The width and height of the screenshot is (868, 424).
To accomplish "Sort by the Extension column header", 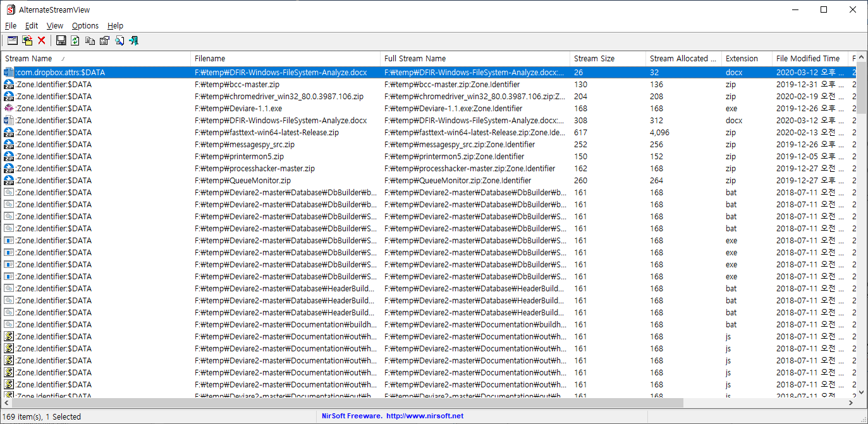I will pos(747,58).
